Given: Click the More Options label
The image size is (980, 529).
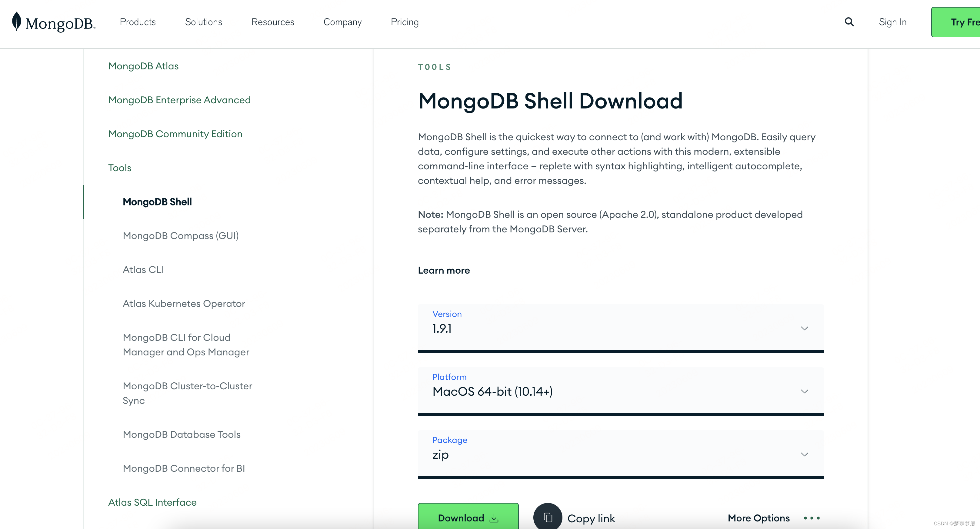Looking at the screenshot, I should (758, 518).
